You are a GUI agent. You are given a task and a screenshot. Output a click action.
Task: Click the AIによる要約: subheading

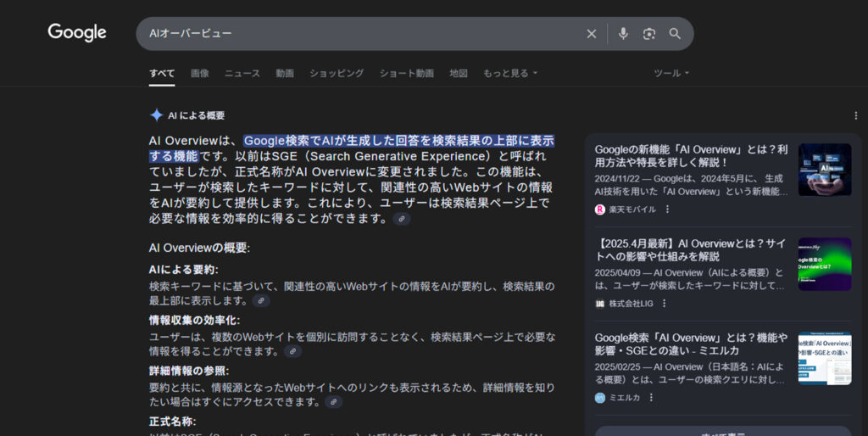click(183, 270)
